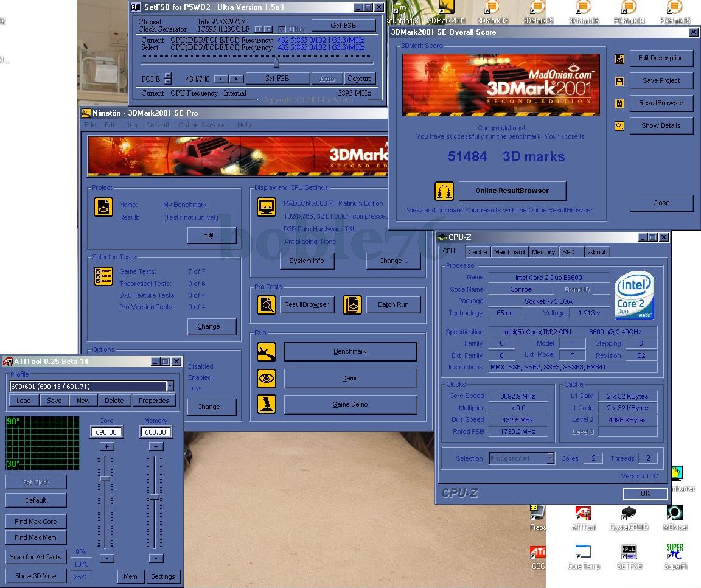
Task: Click the Set FSB button
Action: coord(277,79)
